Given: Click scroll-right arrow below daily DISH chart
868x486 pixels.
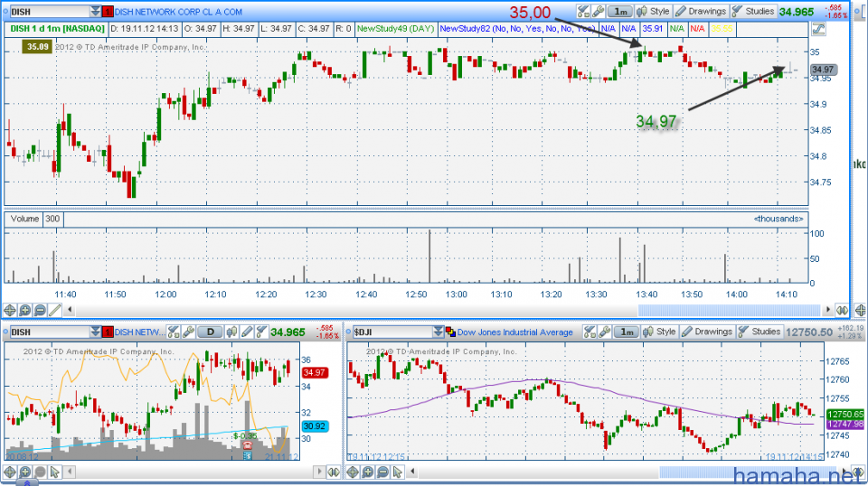Looking at the screenshot, I should (319, 472).
